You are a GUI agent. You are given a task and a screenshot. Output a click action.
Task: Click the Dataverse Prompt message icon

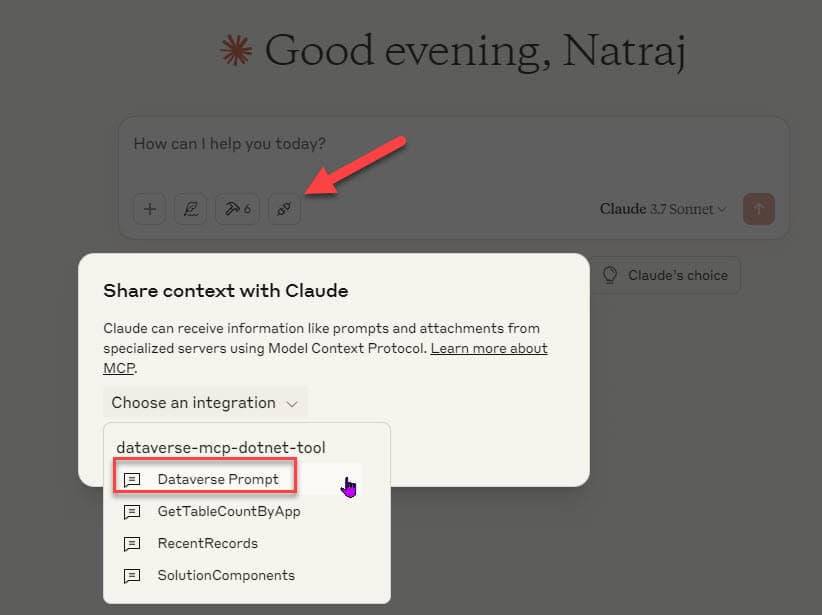click(132, 479)
